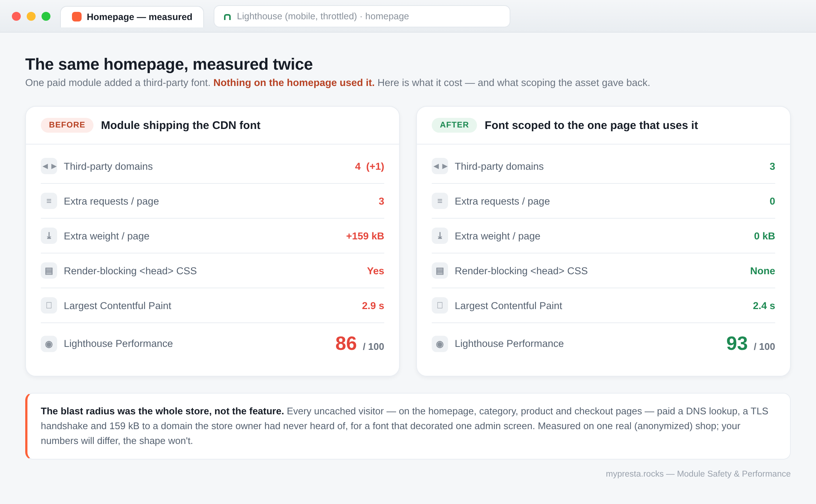Click 'Nothing on the homepage used it.' text
The height and width of the screenshot is (504, 816).
click(x=294, y=83)
